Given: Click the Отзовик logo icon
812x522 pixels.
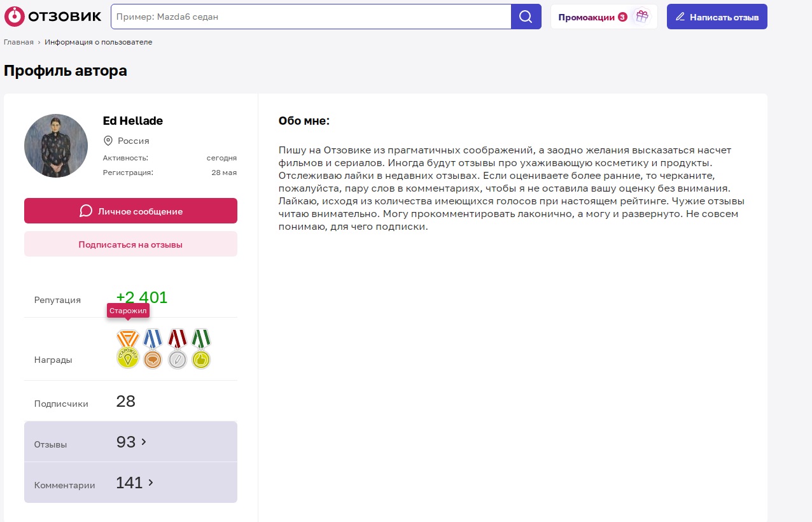Looking at the screenshot, I should pos(14,17).
